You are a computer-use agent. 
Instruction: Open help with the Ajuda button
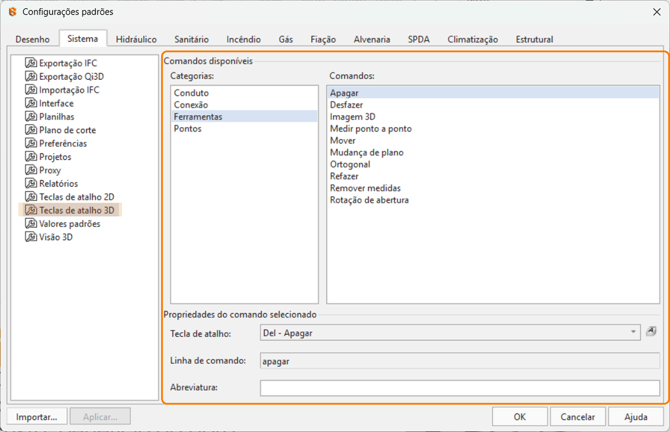(636, 417)
